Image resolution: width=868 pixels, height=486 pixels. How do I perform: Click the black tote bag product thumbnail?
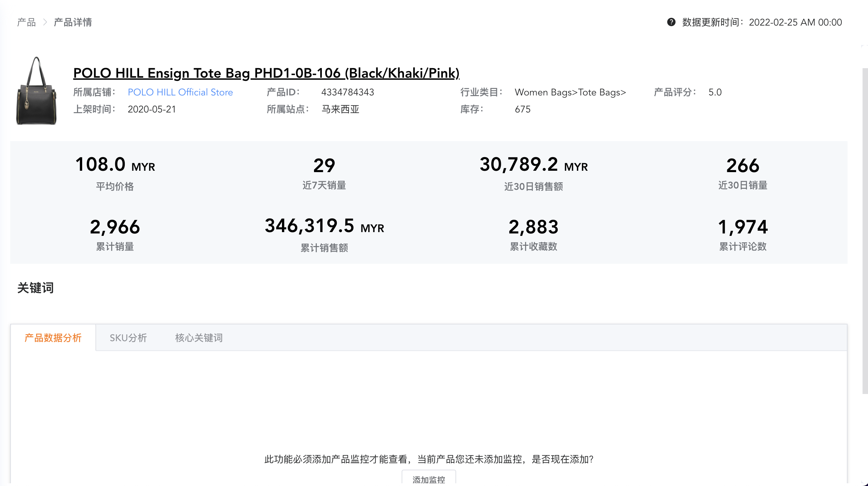pos(36,91)
